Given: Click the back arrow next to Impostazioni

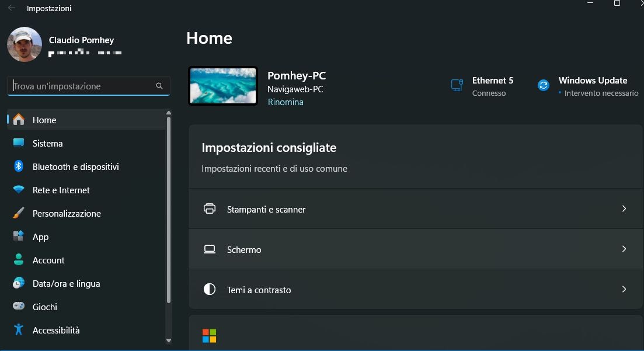Looking at the screenshot, I should (12, 8).
